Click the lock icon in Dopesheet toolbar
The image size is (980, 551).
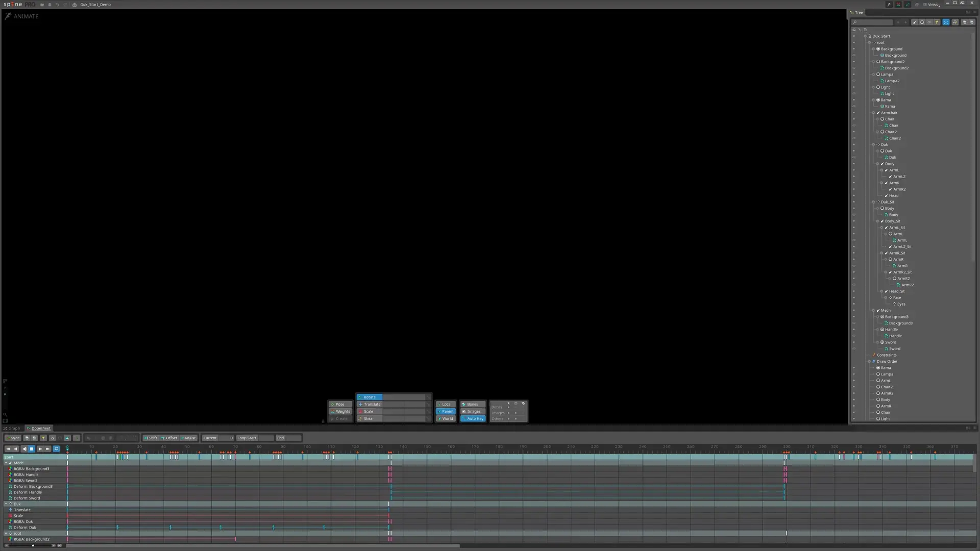(x=52, y=438)
